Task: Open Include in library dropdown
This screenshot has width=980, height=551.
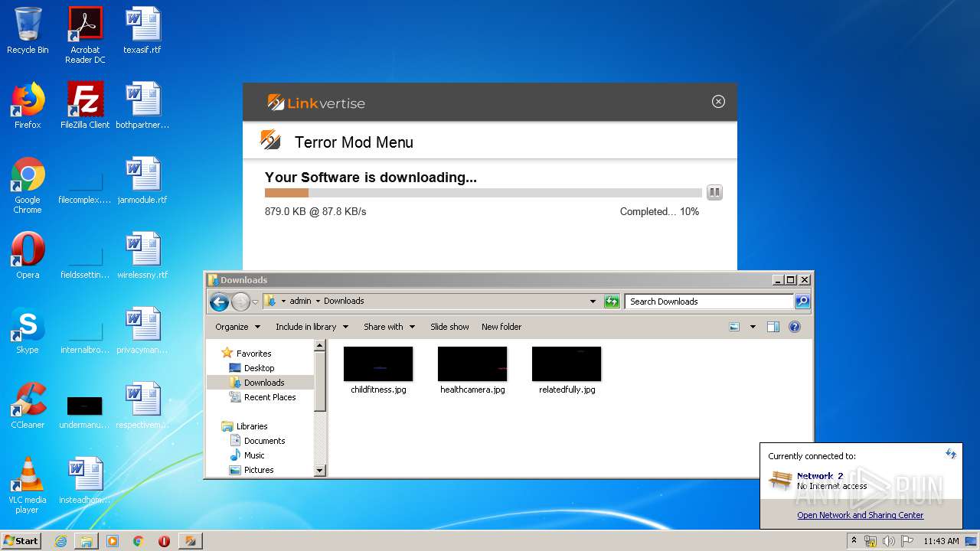Action: pyautogui.click(x=312, y=327)
